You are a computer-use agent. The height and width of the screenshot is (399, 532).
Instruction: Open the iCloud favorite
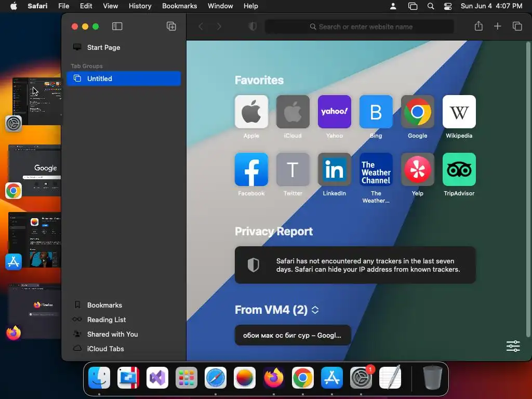(293, 112)
